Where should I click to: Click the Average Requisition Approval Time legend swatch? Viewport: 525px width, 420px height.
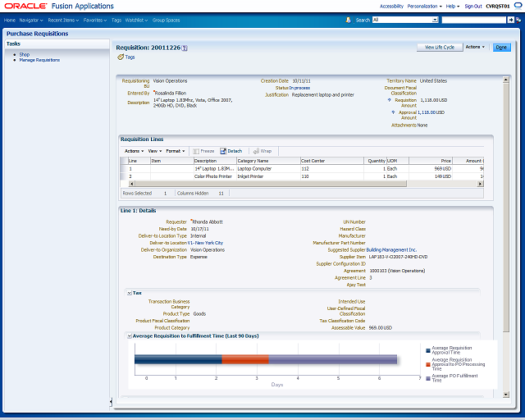[x=428, y=350]
